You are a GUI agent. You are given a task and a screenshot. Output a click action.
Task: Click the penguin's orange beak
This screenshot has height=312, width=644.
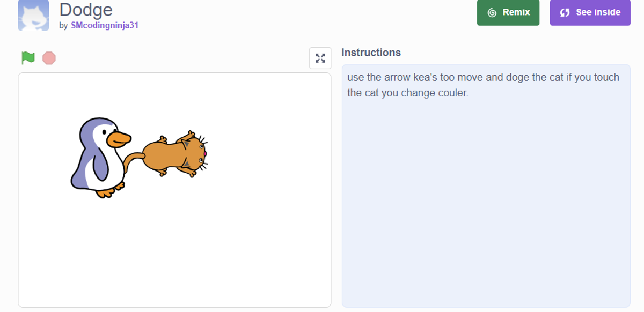(x=119, y=139)
